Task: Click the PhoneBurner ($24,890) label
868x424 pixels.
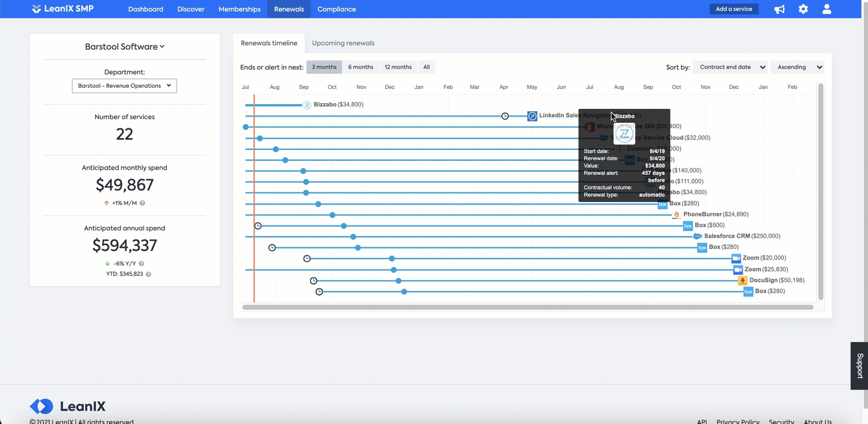Action: (716, 214)
